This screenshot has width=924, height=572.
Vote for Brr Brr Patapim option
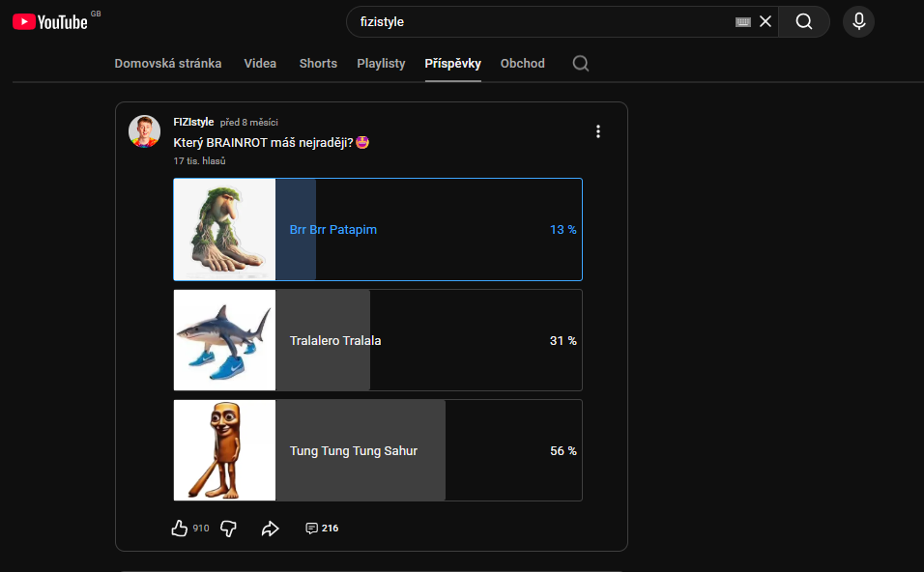coord(377,230)
